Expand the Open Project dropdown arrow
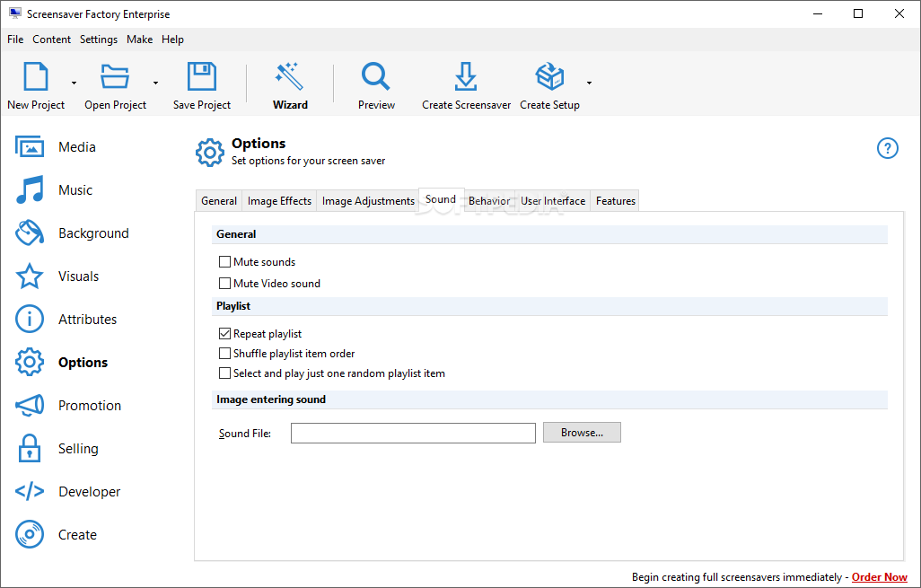This screenshot has width=921, height=588. 155,83
